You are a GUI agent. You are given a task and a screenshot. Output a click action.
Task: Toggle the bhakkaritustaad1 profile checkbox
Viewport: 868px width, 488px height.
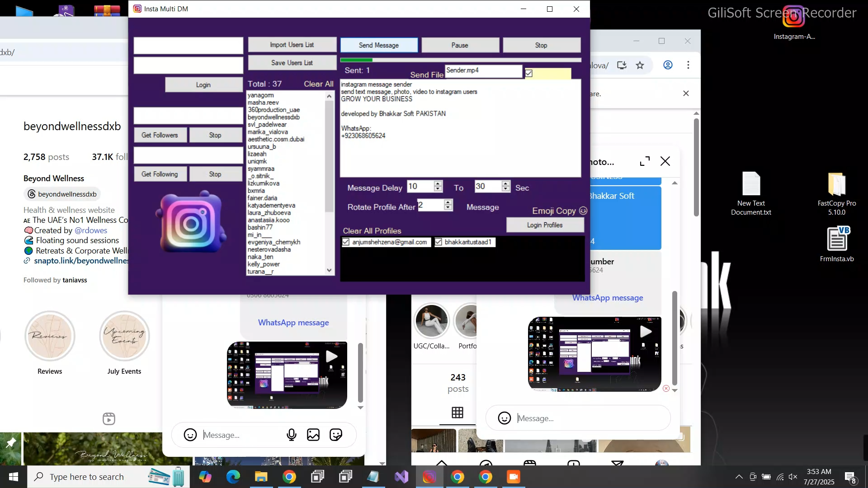439,242
